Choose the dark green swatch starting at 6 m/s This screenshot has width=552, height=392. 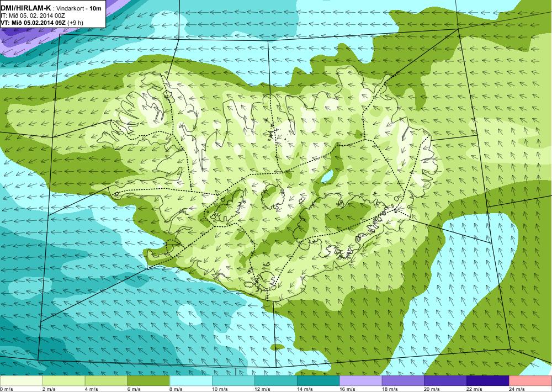coord(148,381)
